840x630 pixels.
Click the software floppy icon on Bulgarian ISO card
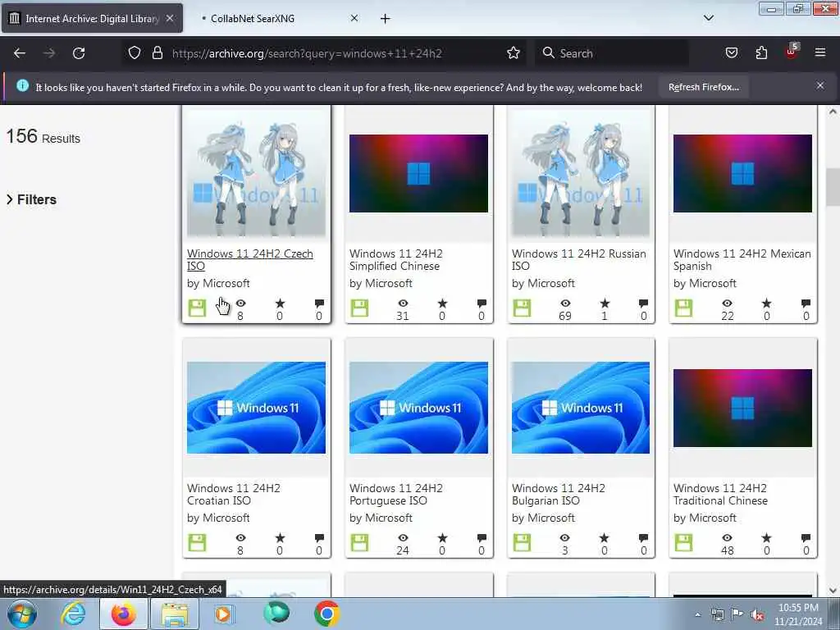tap(522, 543)
